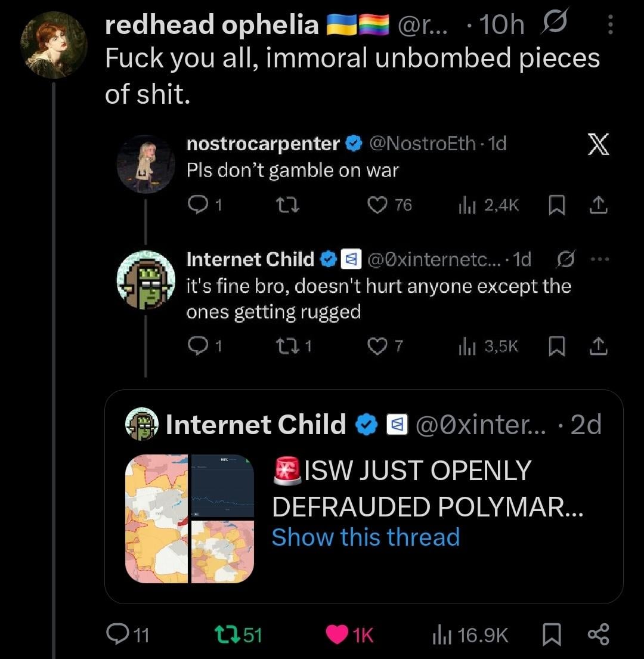Screen dimensions: 644x659
Task: Open the three-dot menu on ophelia's post
Action: click(x=609, y=26)
